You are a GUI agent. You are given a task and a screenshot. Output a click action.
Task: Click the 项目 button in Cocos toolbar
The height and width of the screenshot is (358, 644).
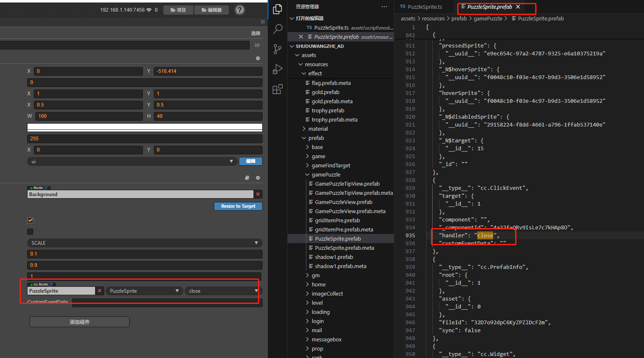coord(178,10)
